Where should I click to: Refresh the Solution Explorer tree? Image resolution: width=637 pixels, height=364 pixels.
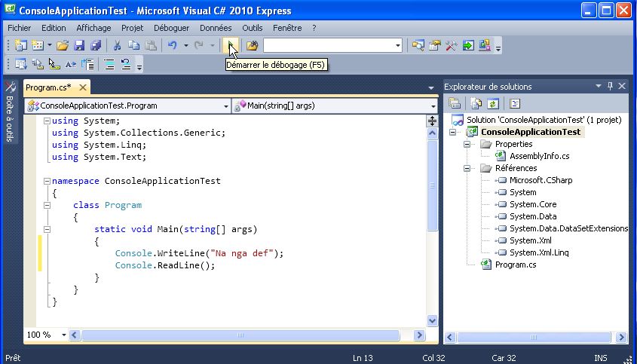pos(493,103)
